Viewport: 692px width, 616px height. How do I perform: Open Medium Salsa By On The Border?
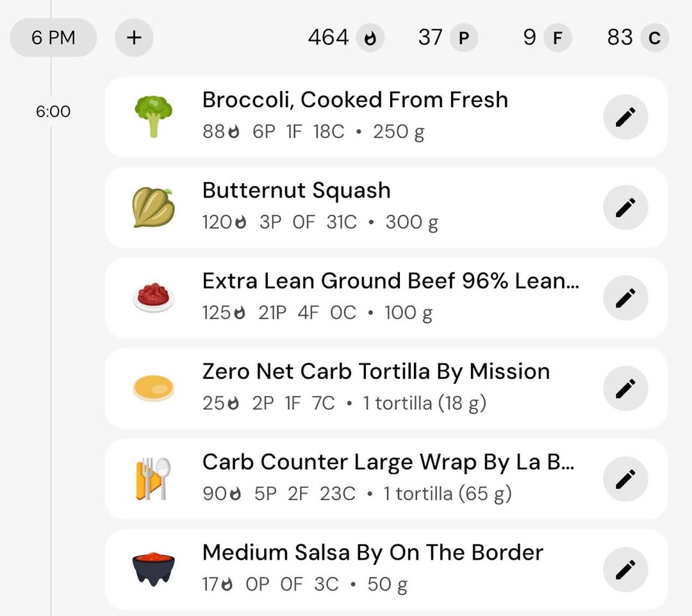[x=386, y=570]
